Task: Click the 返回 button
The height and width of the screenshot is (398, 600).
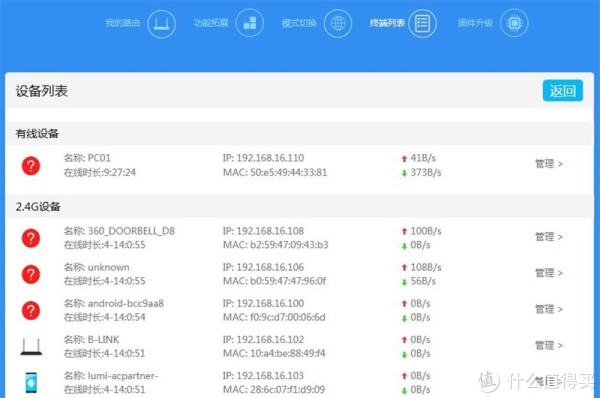Action: click(x=562, y=91)
